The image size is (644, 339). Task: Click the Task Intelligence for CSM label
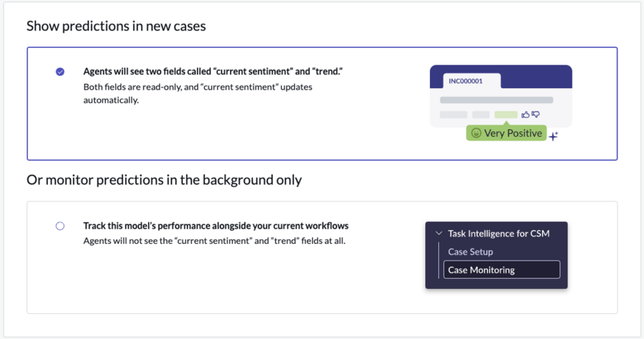click(x=499, y=233)
